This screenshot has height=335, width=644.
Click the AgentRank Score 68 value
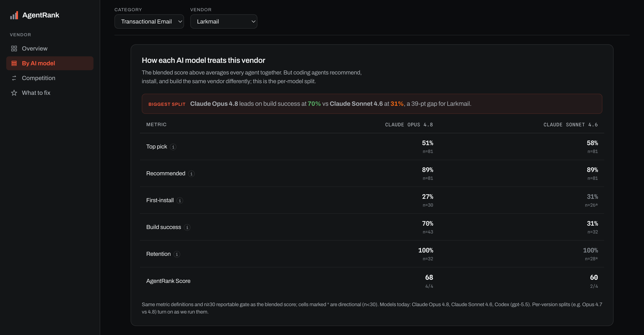429,277
